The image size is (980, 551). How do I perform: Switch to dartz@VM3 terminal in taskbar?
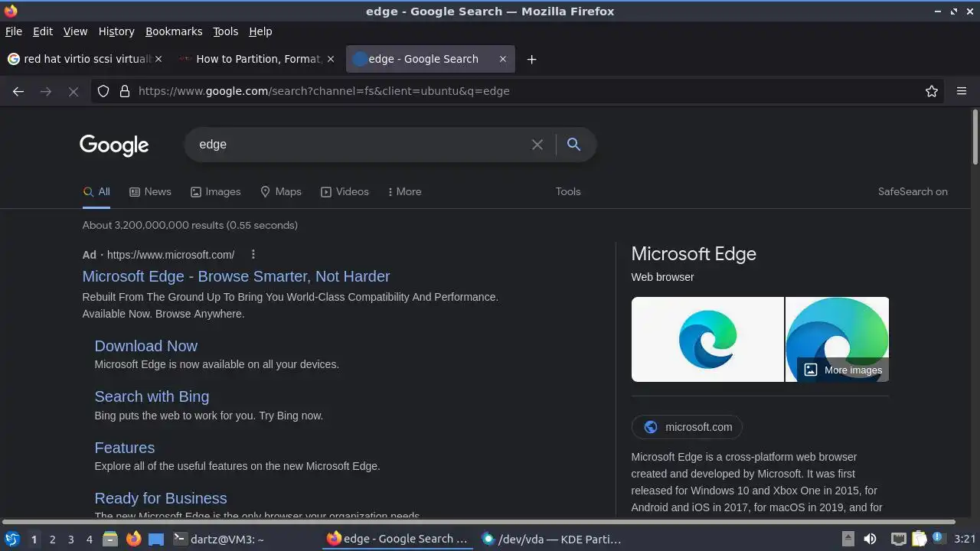tap(243, 540)
